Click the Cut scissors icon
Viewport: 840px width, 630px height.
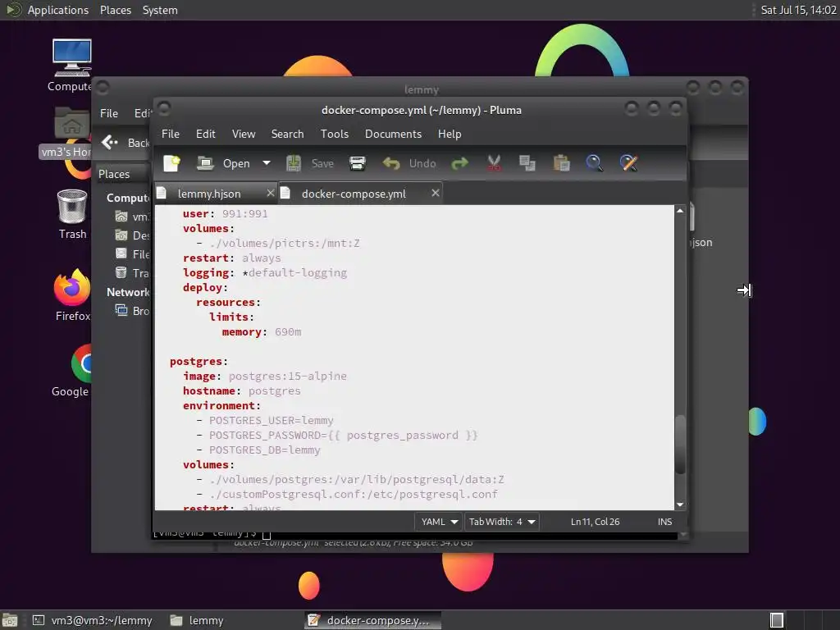pos(494,163)
